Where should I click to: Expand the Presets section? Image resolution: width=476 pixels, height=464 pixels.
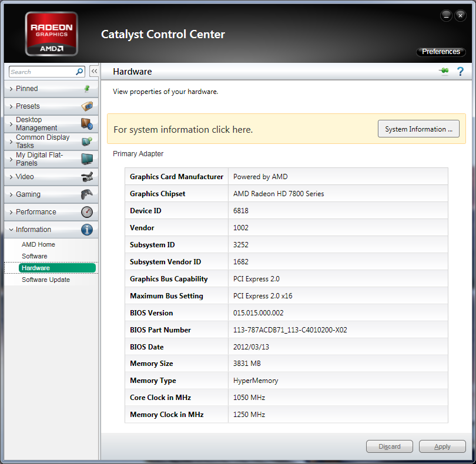[51, 106]
